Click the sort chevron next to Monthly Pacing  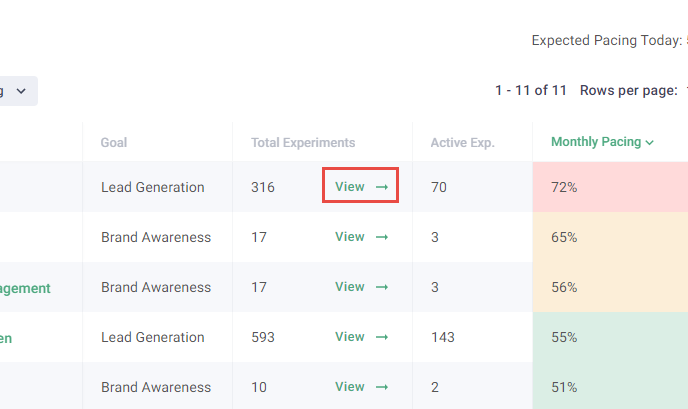(x=650, y=143)
